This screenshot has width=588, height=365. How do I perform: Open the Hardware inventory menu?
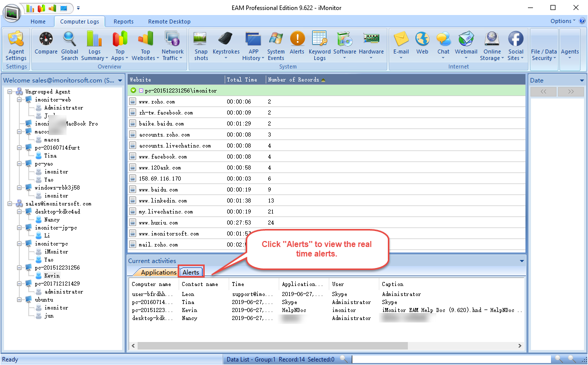click(371, 46)
